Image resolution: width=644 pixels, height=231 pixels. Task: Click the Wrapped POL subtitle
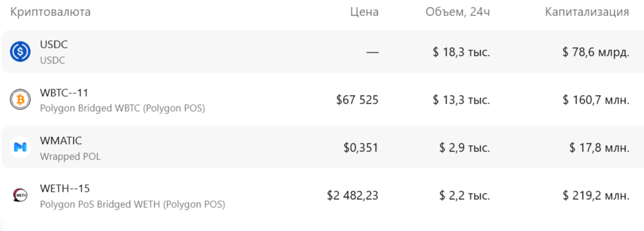[70, 156]
